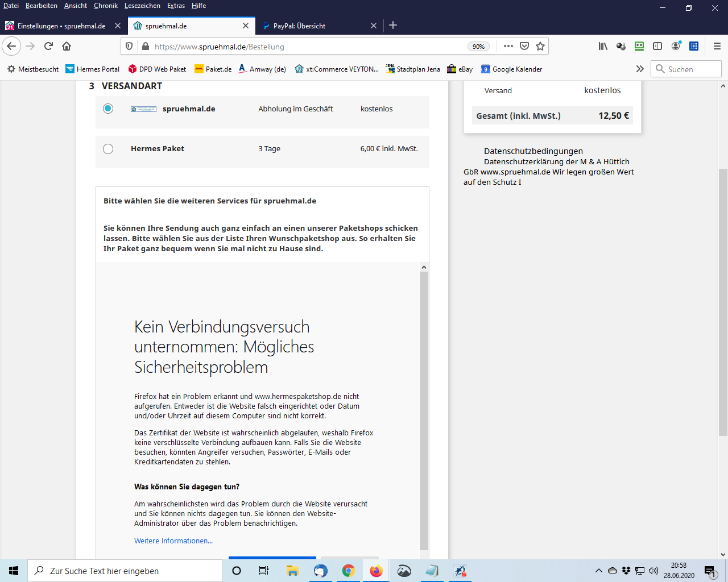Open Amway (de) bookmark

coord(262,69)
